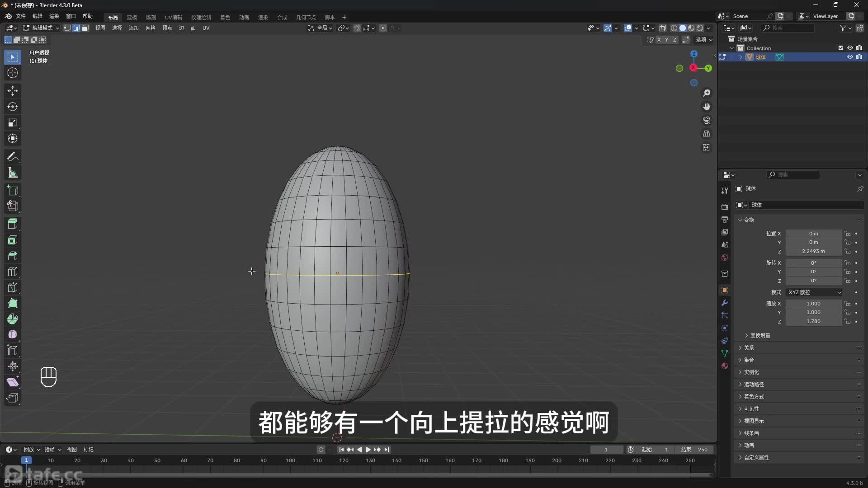Activate the Measure tool

pyautogui.click(x=12, y=172)
